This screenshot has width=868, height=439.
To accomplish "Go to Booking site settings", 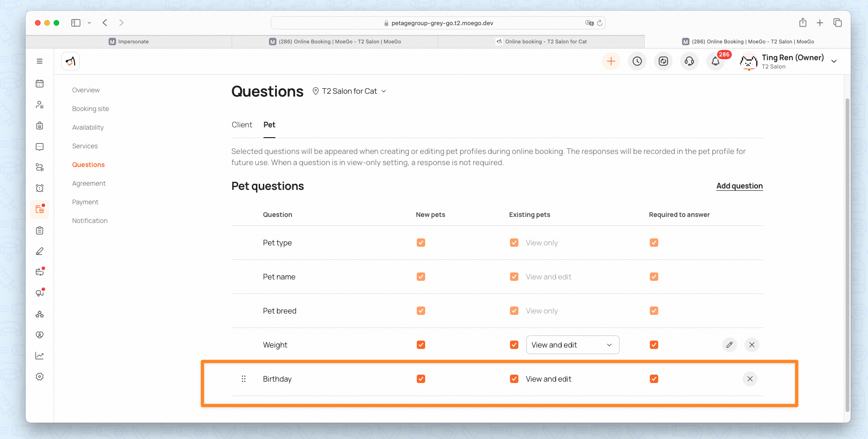I will [90, 109].
